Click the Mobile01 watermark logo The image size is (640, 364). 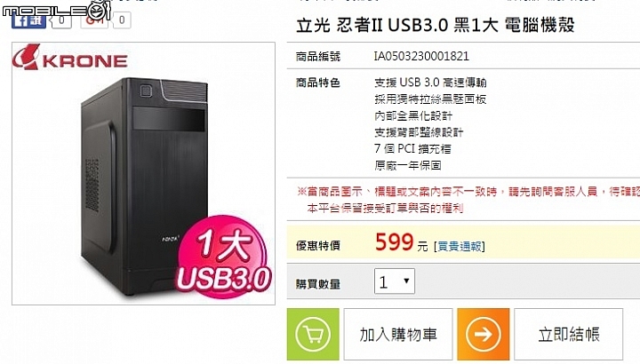coord(57,9)
